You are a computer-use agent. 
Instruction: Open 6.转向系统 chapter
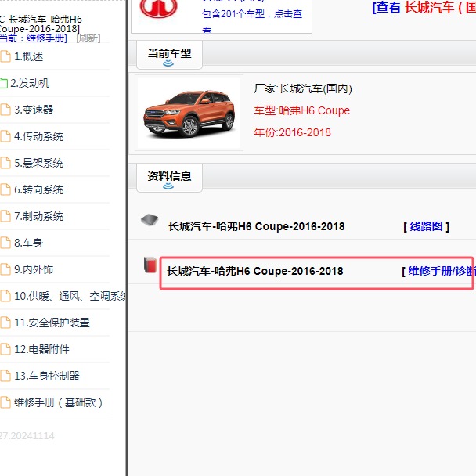[39, 189]
